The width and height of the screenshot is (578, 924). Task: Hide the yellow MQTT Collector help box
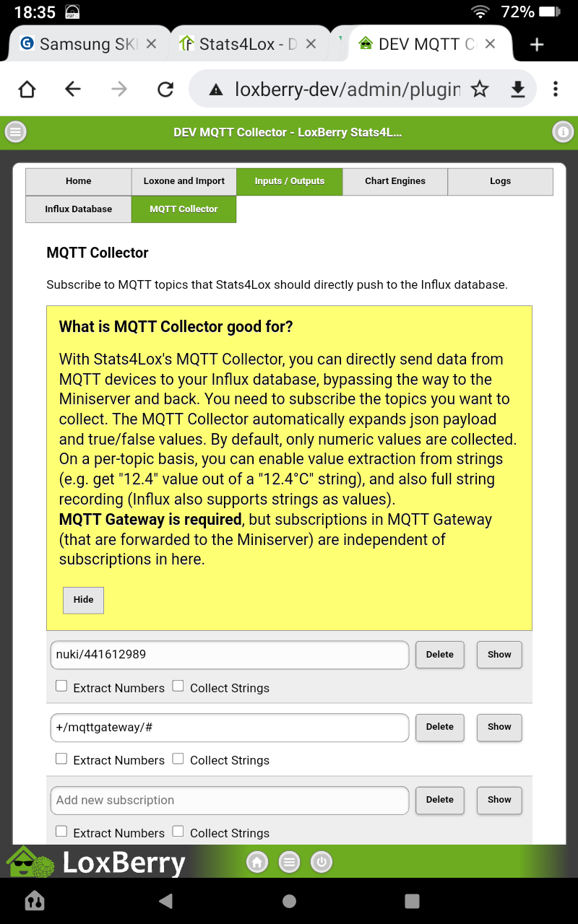click(x=83, y=600)
